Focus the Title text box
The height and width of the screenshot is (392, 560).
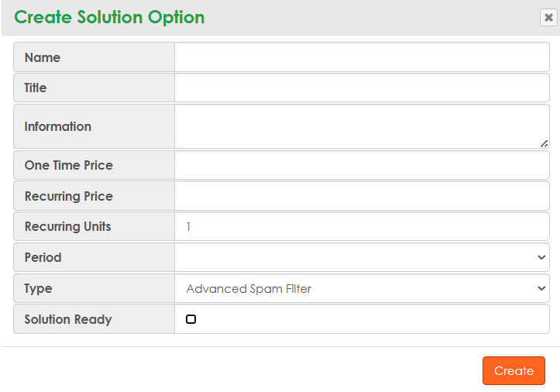click(x=362, y=88)
